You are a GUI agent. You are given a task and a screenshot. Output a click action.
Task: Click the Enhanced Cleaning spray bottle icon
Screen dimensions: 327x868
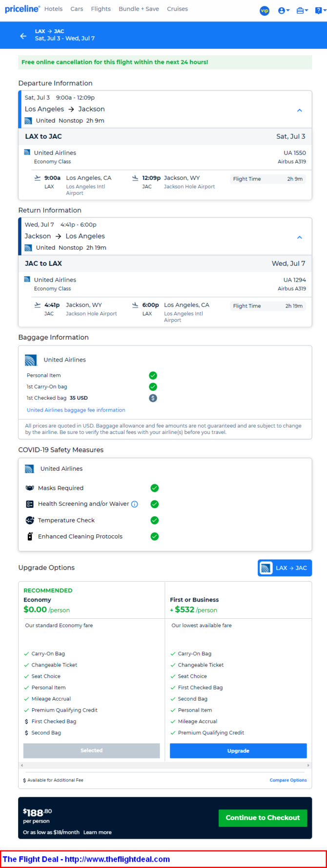coord(30,536)
